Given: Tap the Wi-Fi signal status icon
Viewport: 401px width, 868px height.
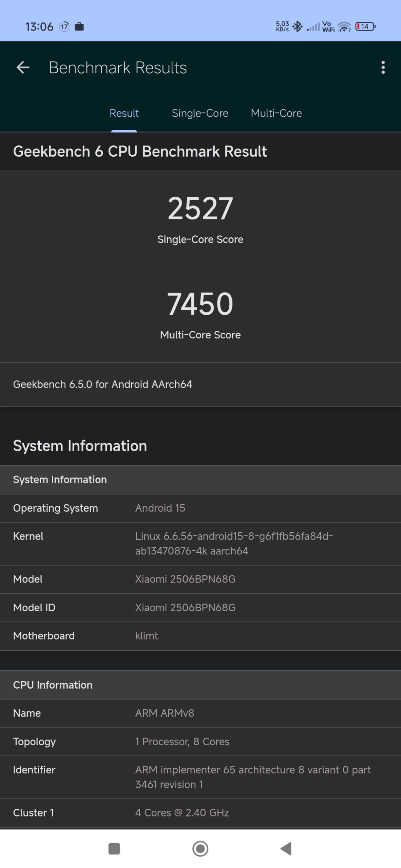Looking at the screenshot, I should pos(344,26).
